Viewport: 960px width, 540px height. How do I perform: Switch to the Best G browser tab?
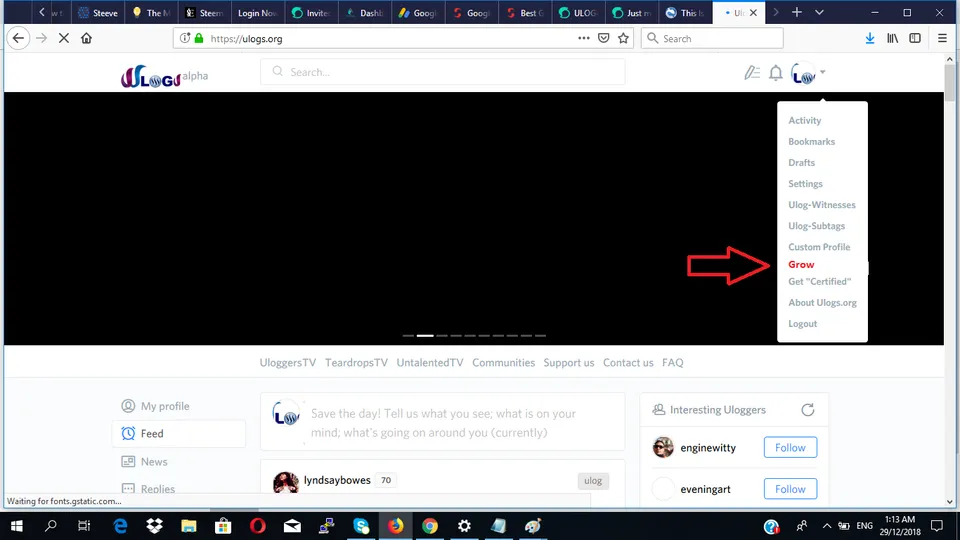tap(527, 12)
